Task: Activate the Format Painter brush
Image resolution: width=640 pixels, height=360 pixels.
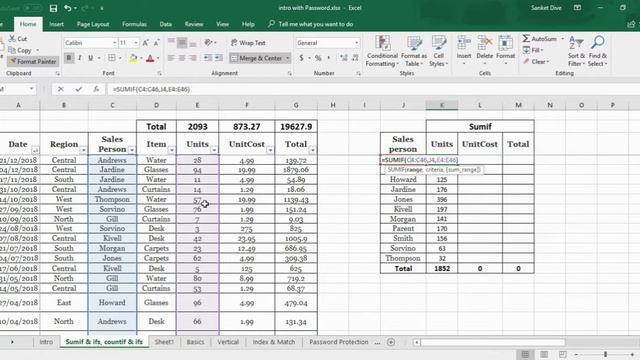Action: coord(33,62)
